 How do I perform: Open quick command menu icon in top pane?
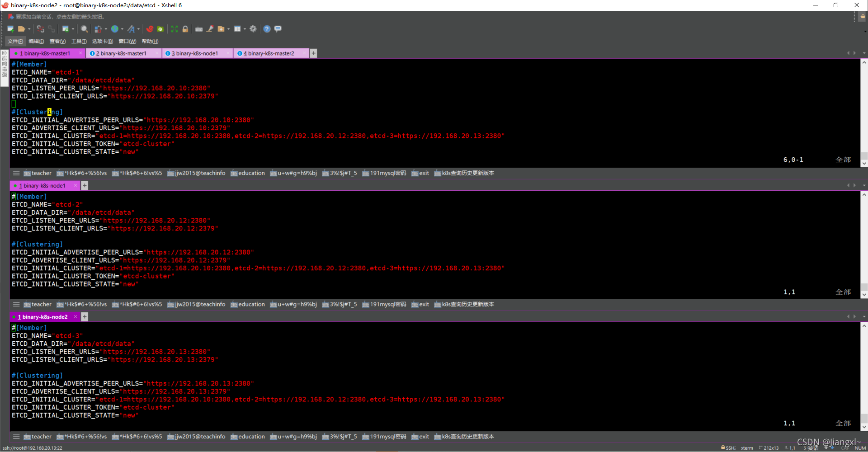point(16,173)
